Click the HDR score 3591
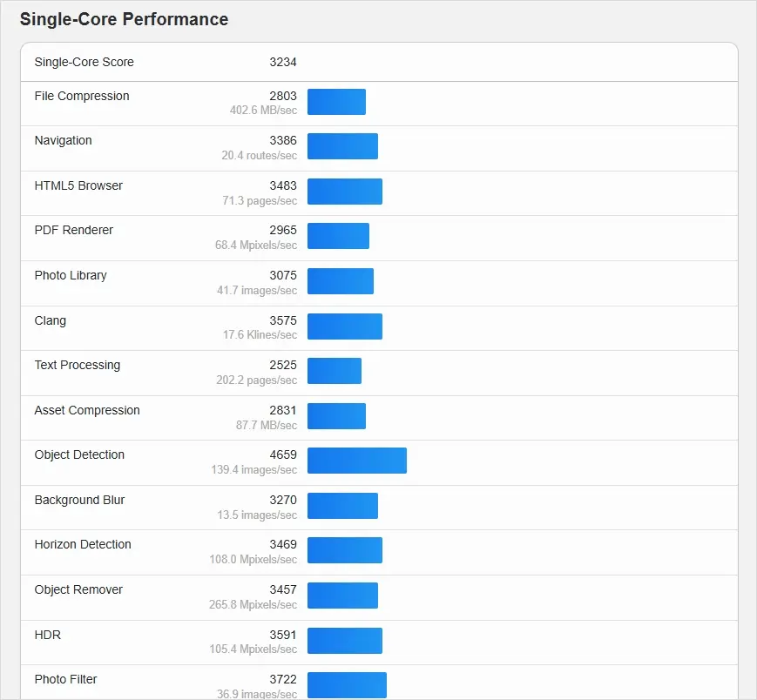The width and height of the screenshot is (757, 700). pyautogui.click(x=282, y=635)
